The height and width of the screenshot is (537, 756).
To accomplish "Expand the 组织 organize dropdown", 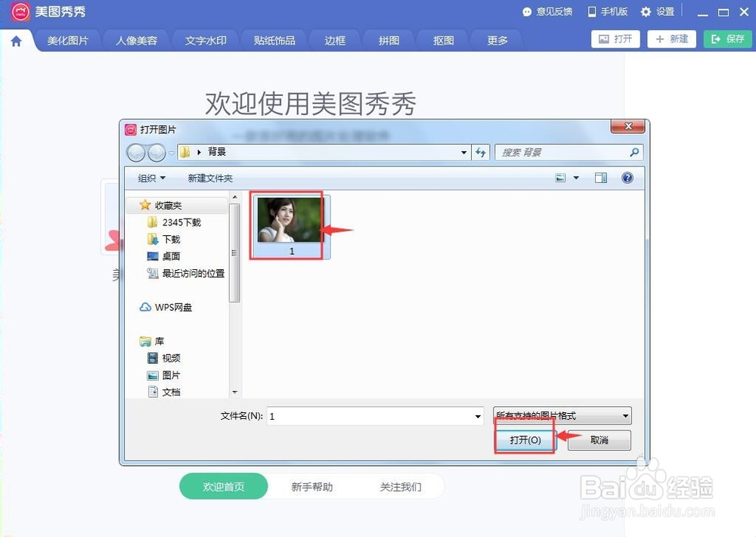I will (150, 178).
